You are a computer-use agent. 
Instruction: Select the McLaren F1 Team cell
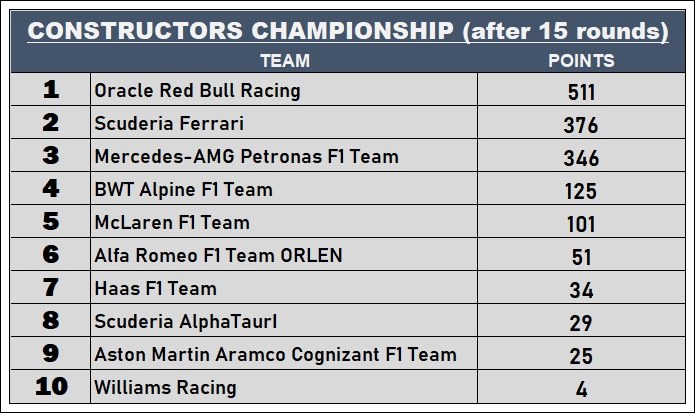pos(284,222)
